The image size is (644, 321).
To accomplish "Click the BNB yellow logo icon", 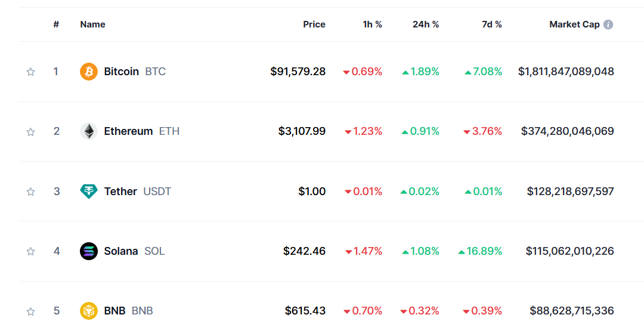I will (x=89, y=311).
